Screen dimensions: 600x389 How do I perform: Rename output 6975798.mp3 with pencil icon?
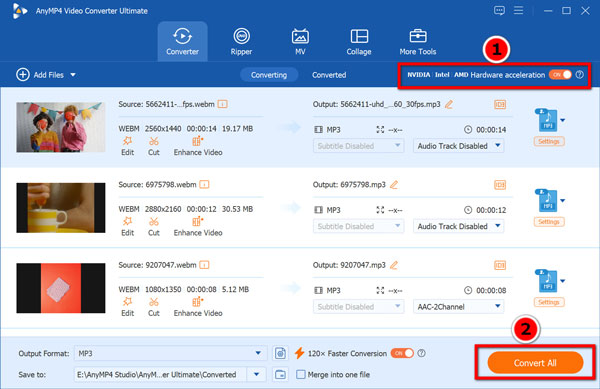click(394, 185)
